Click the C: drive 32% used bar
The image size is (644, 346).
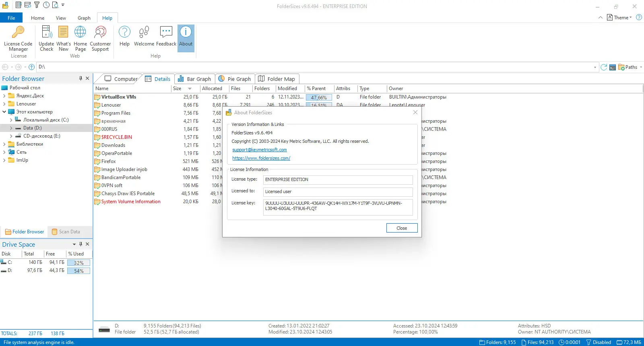79,263
